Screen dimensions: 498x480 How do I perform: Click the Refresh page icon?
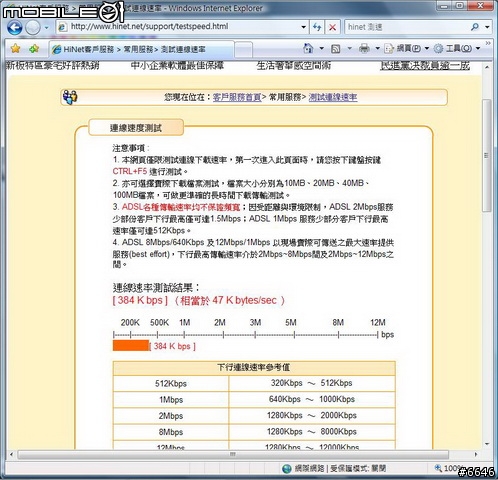tap(317, 27)
